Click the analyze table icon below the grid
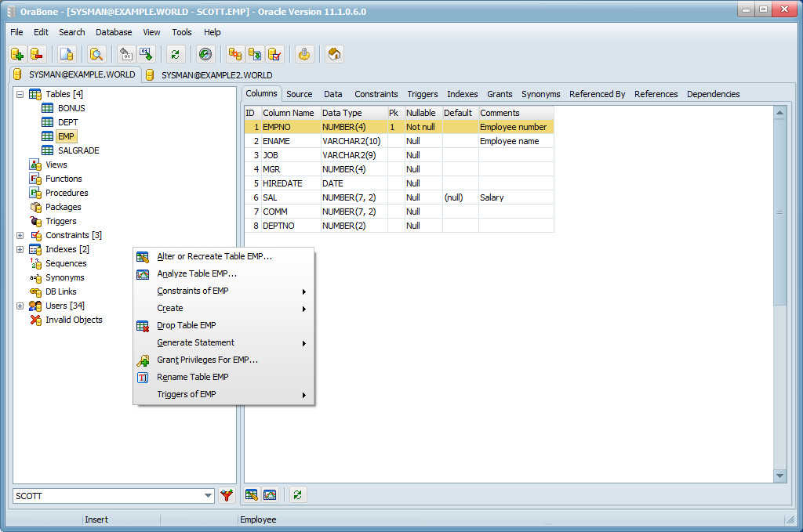803x532 pixels. coord(270,494)
